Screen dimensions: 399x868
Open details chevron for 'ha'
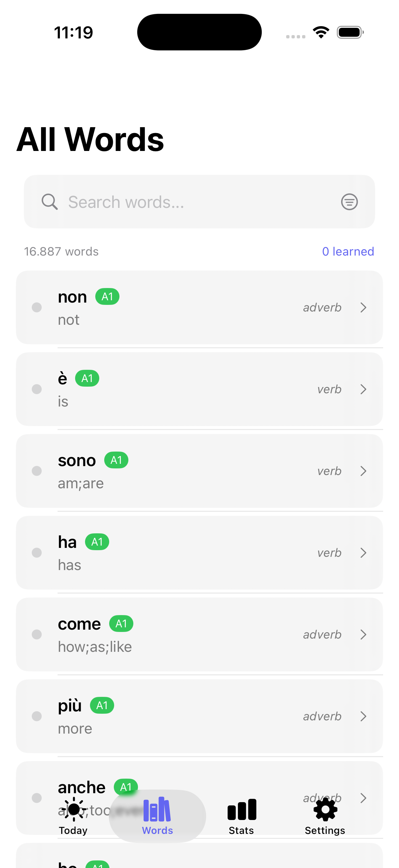(x=363, y=553)
